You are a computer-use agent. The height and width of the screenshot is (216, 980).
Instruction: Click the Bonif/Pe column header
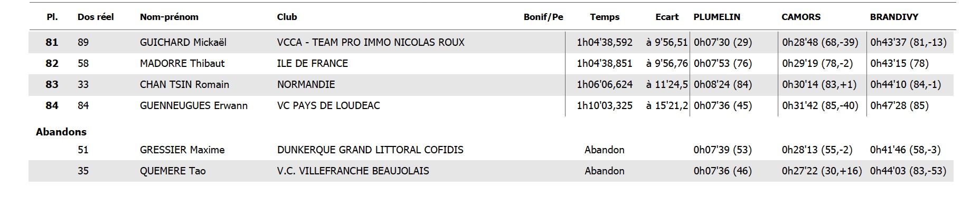[543, 17]
